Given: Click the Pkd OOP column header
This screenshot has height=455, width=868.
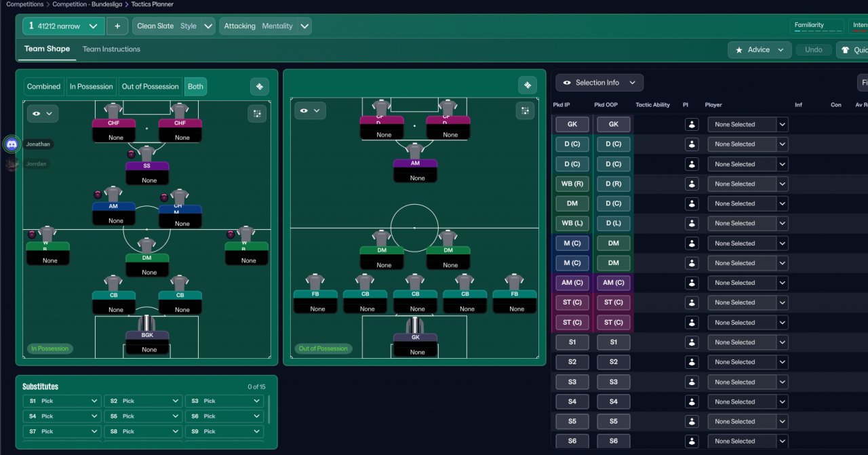Looking at the screenshot, I should 606,104.
